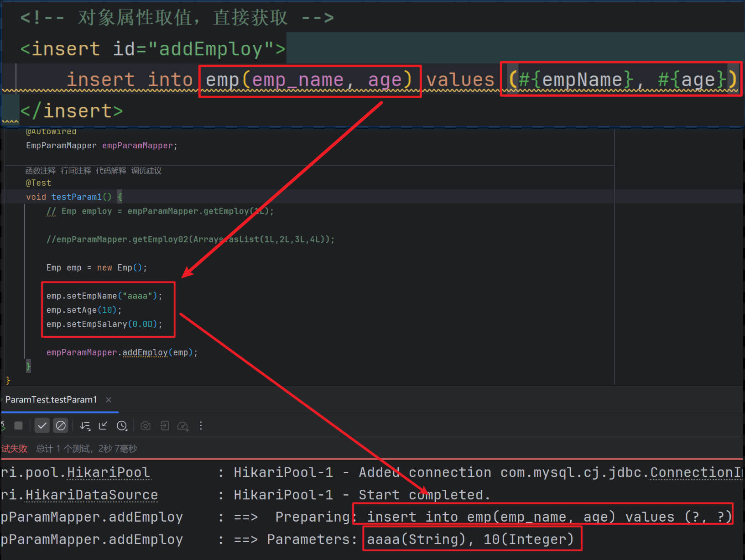Close the ParamTest.testParam1 tab
This screenshot has width=745, height=560.
pyautogui.click(x=109, y=399)
